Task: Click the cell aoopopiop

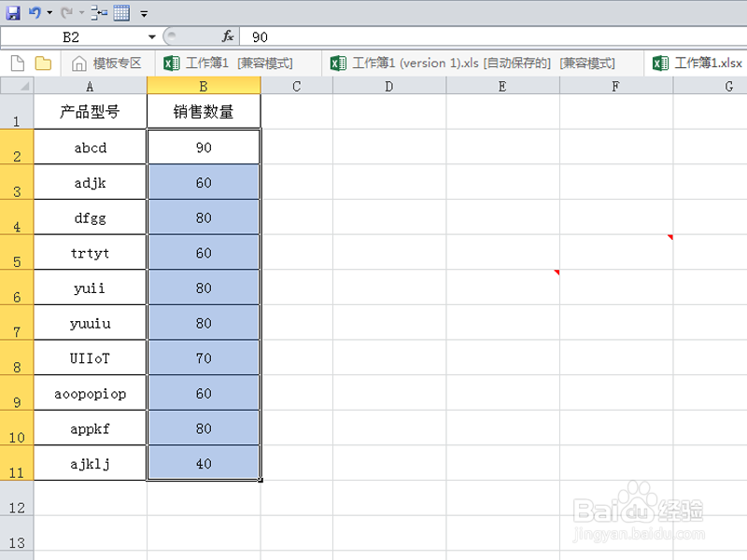Action: pos(90,392)
